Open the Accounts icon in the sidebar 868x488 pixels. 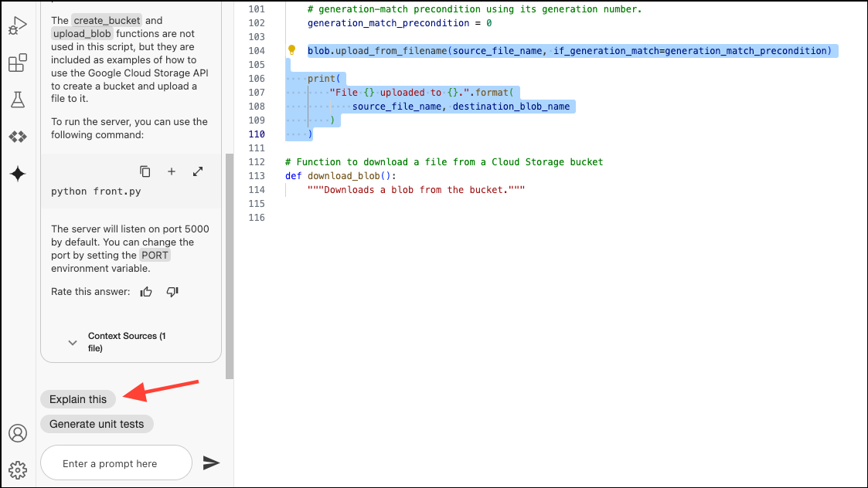point(17,433)
